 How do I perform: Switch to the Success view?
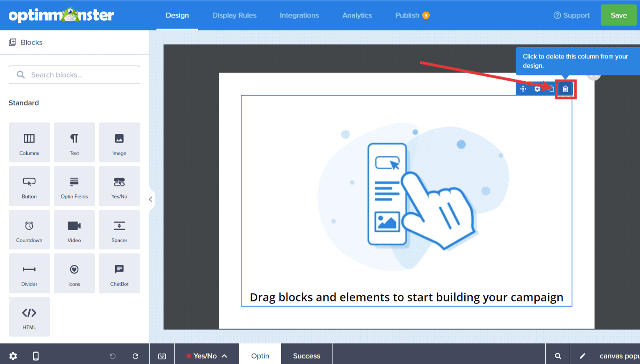click(306, 356)
